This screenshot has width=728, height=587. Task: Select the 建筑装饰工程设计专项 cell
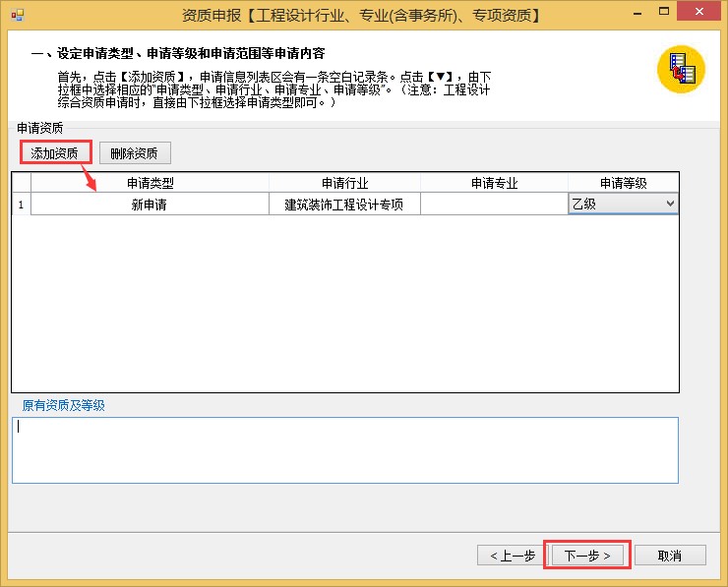point(344,205)
